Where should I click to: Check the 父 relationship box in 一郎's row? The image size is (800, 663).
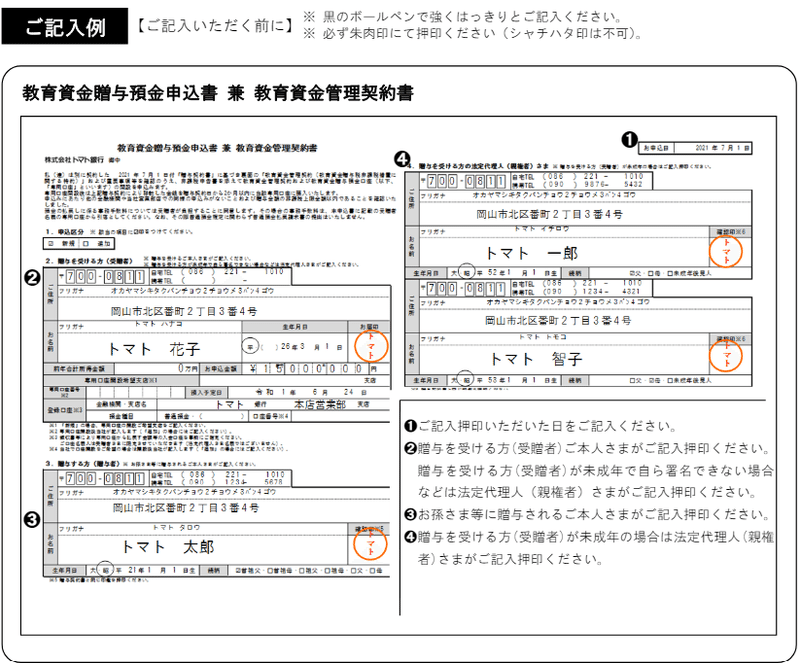pyautogui.click(x=632, y=274)
